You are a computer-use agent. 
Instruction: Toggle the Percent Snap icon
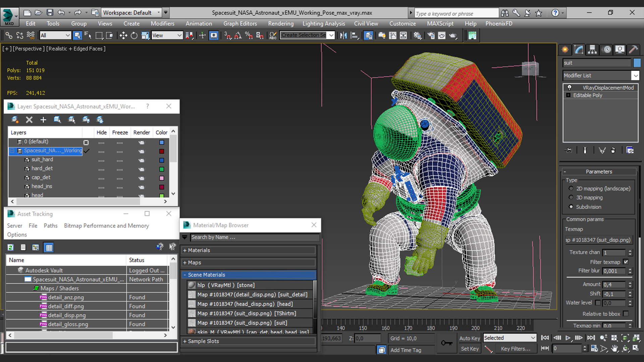tap(249, 35)
